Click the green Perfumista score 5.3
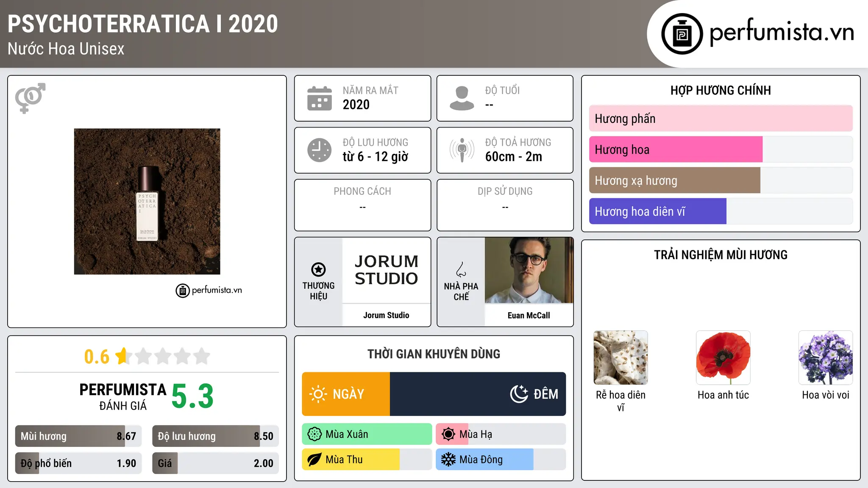The height and width of the screenshot is (488, 868). coord(192,396)
